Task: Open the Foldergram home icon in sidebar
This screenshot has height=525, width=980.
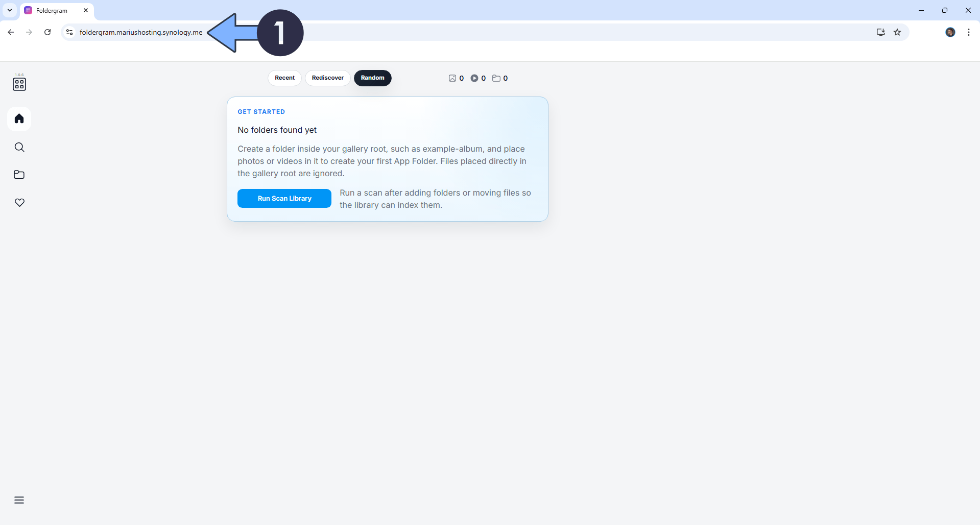Action: (x=19, y=118)
